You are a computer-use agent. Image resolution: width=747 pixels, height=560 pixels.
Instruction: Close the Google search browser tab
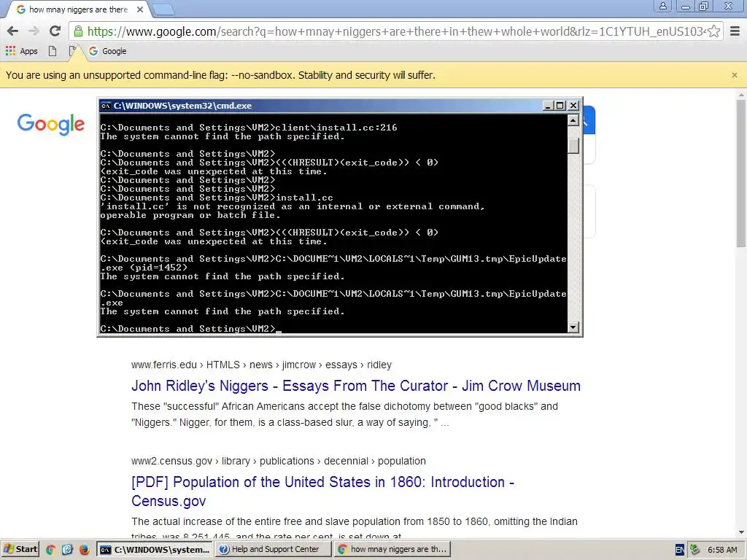139,9
